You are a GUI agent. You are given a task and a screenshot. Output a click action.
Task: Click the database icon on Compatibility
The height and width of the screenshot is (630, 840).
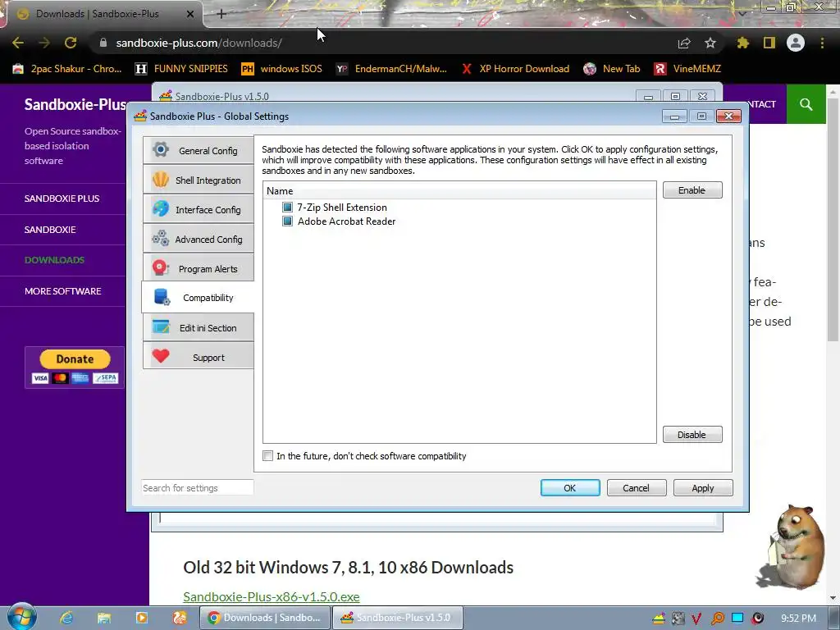click(162, 297)
